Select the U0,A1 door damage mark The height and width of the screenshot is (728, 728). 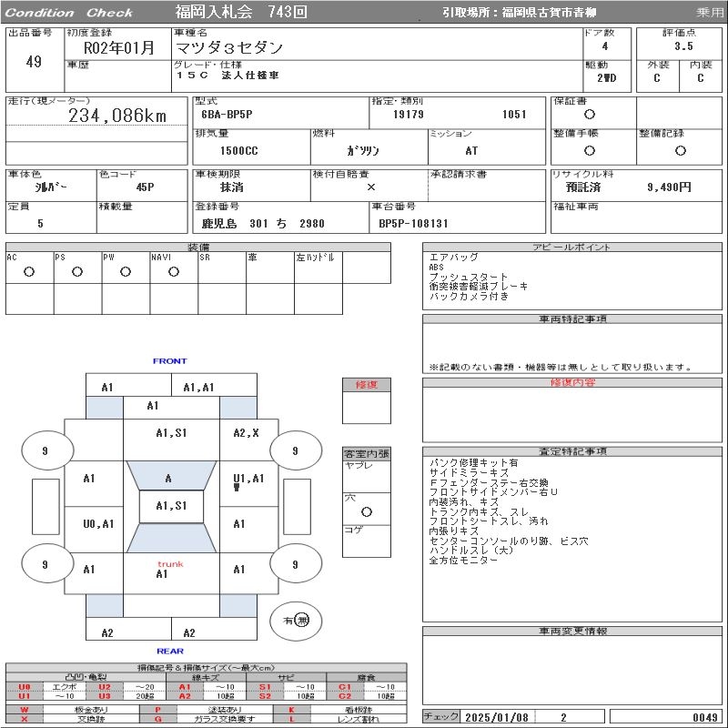(x=98, y=524)
